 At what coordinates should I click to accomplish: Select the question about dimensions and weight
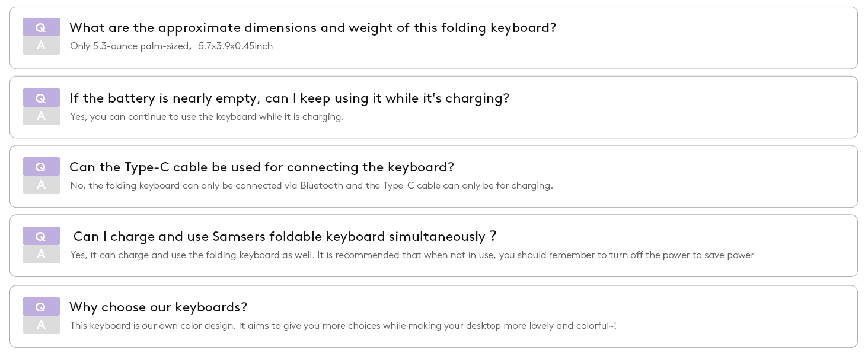tap(312, 28)
